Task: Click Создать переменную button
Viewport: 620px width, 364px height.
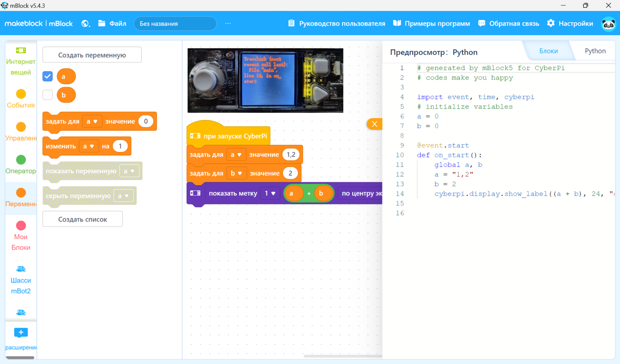Action: pyautogui.click(x=92, y=55)
